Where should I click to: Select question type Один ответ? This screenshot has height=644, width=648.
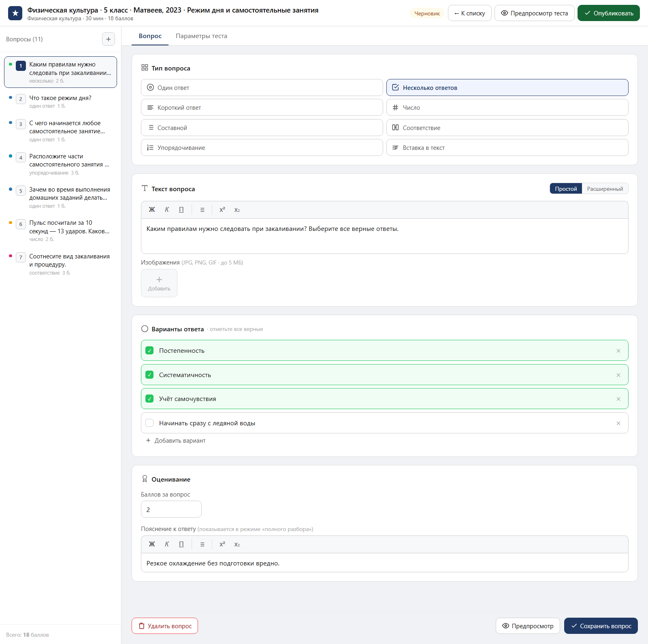coord(262,87)
